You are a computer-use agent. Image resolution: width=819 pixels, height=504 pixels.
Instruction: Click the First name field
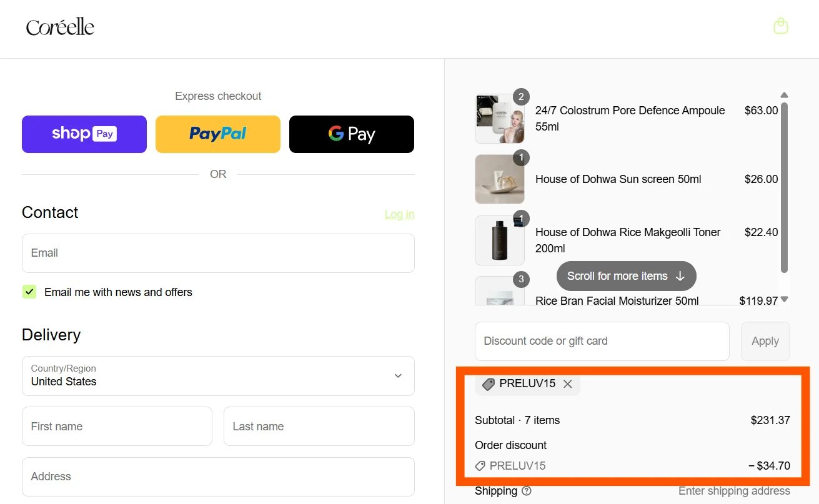coord(117,427)
